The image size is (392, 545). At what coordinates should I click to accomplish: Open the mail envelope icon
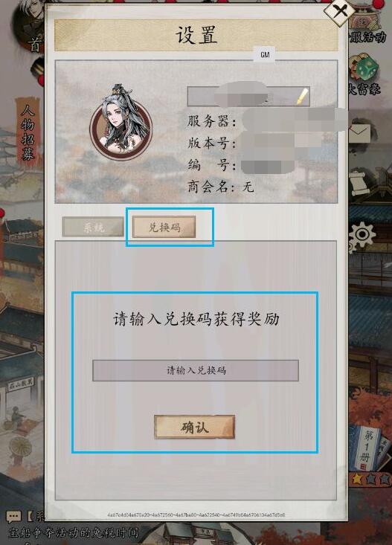click(x=360, y=134)
